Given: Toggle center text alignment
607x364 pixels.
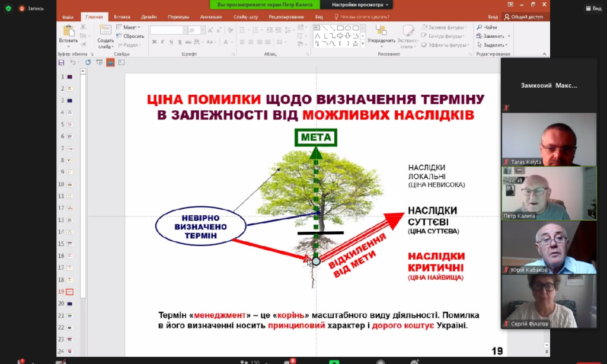Looking at the screenshot, I should click(x=251, y=42).
